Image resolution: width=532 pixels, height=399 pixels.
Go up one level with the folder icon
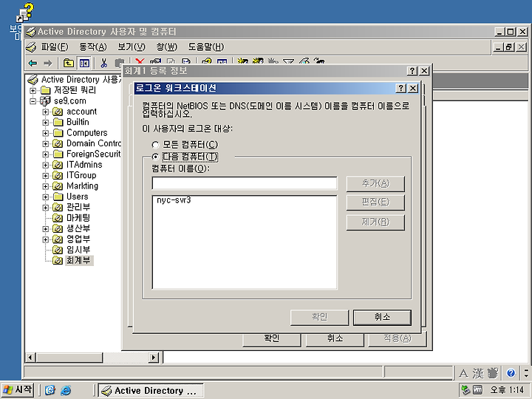[69, 63]
